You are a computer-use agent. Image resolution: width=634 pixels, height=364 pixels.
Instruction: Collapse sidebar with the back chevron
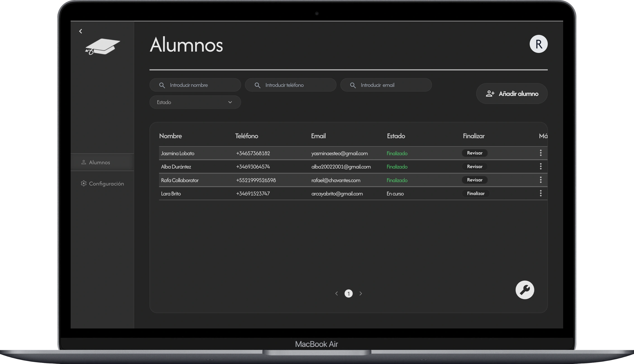(x=81, y=31)
